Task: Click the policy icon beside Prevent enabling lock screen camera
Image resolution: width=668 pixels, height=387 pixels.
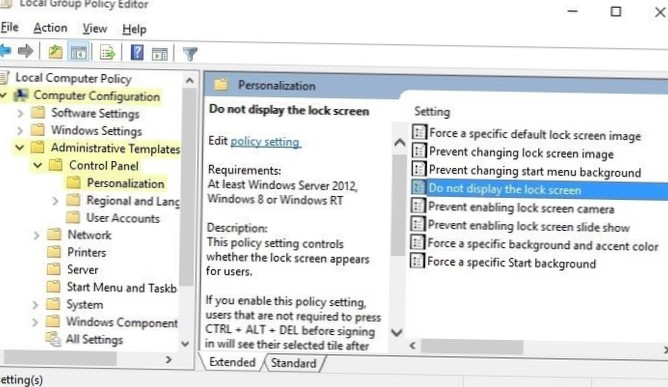Action: click(418, 206)
